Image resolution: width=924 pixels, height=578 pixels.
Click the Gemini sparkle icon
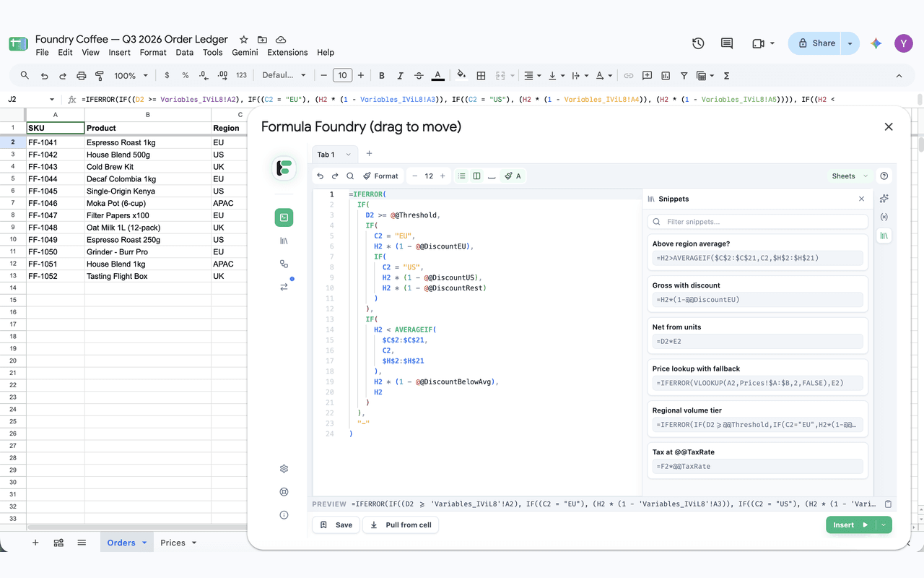(x=876, y=43)
